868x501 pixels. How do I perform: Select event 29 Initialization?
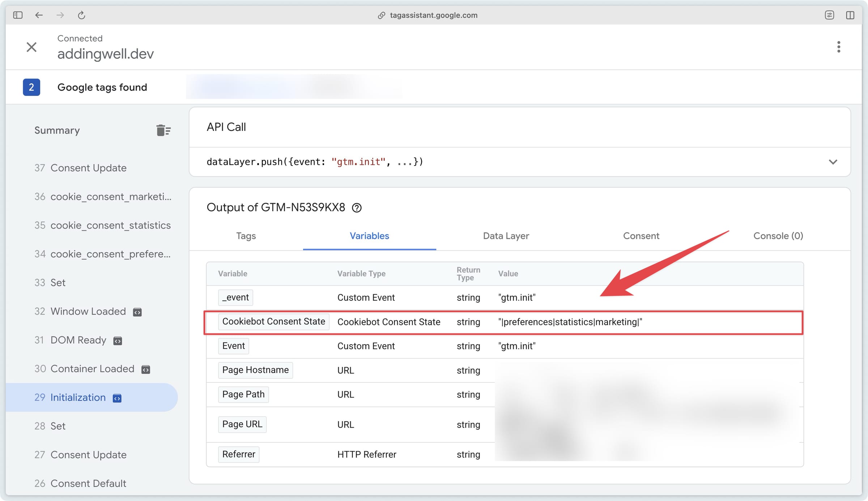(92, 397)
